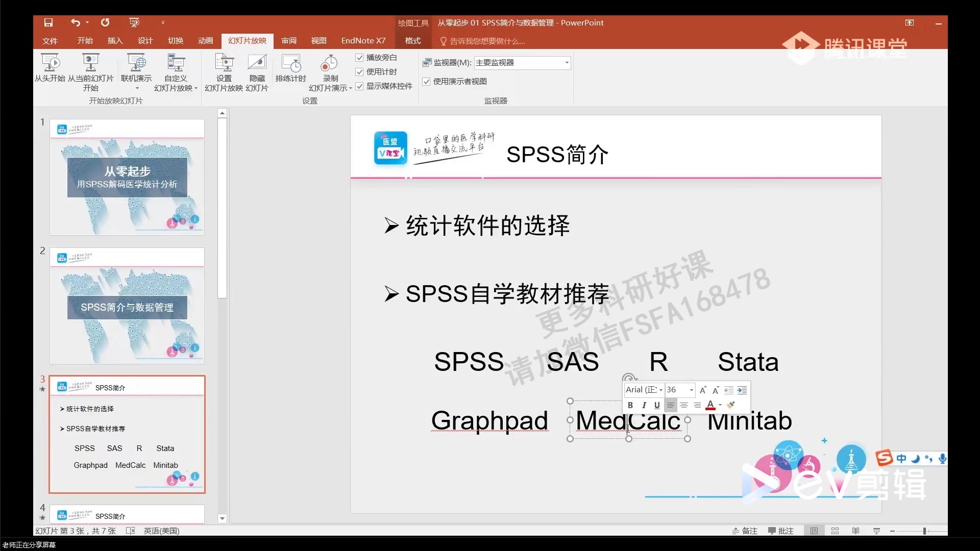Click the language 英语(美国) indicator

(x=161, y=531)
